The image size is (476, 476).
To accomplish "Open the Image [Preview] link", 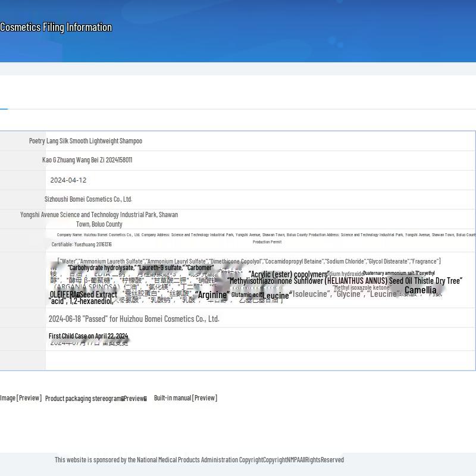I will point(21,398).
